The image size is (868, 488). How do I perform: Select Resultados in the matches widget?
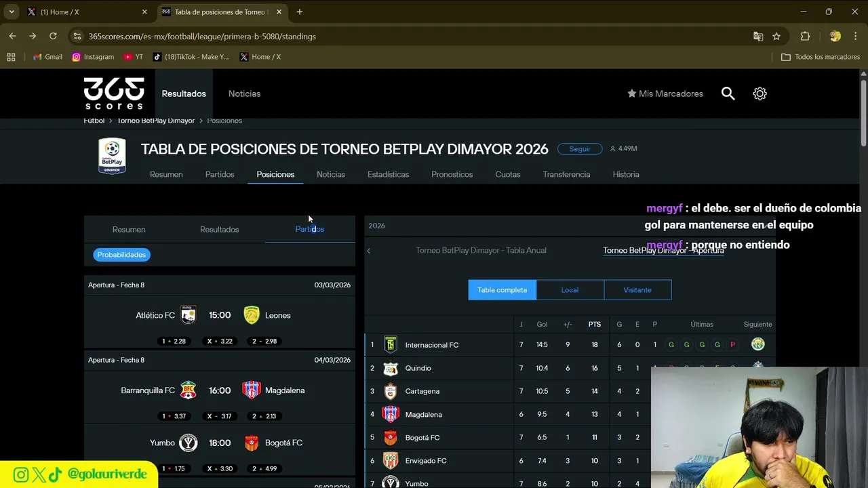(219, 229)
